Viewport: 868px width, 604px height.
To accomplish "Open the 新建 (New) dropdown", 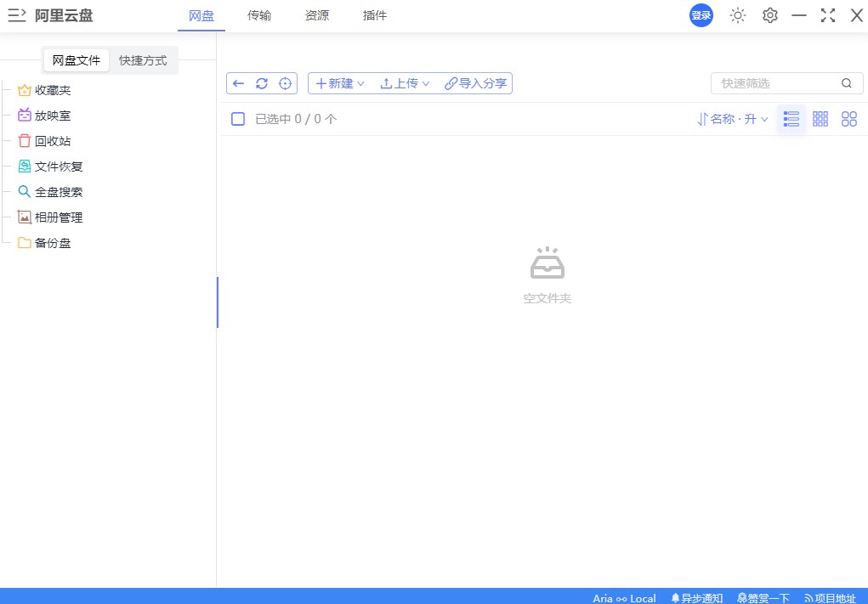I will (339, 82).
